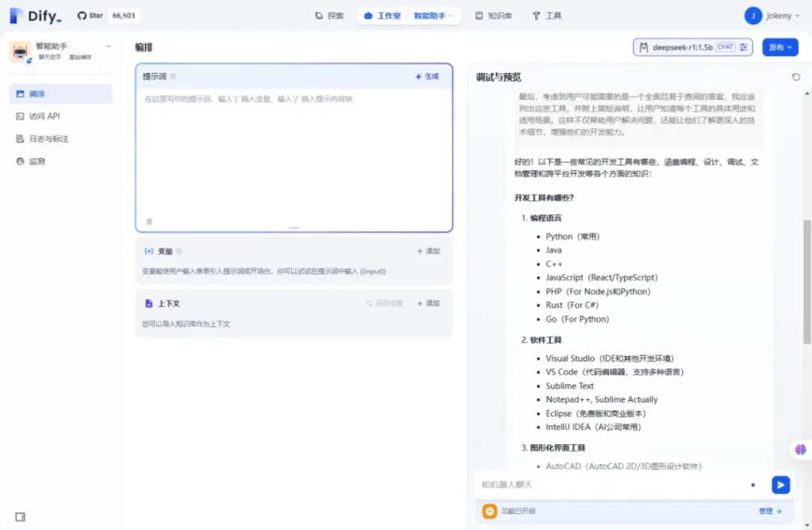
Task: Click 添加 in the 变量 section
Action: point(428,252)
